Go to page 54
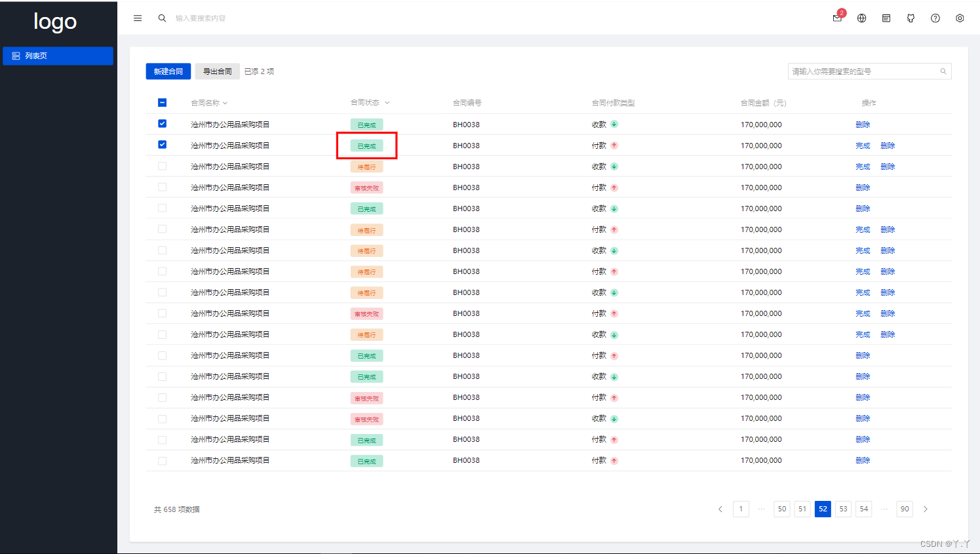Viewport: 980px width, 554px height. point(864,509)
